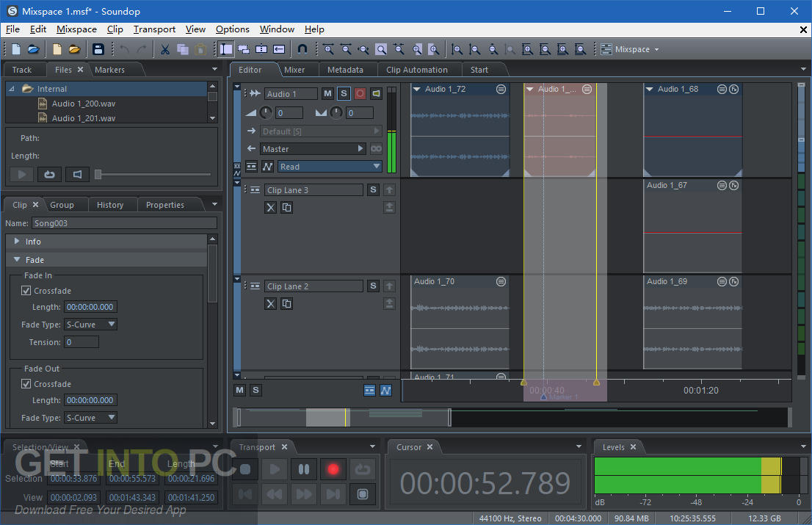The image size is (812, 525).
Task: Toggle the magnet snapping icon
Action: point(302,49)
